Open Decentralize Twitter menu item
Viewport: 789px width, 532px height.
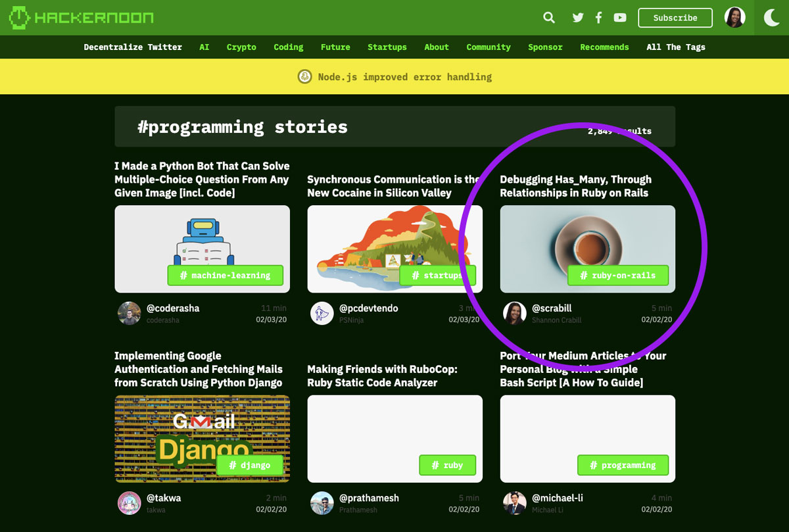click(133, 47)
